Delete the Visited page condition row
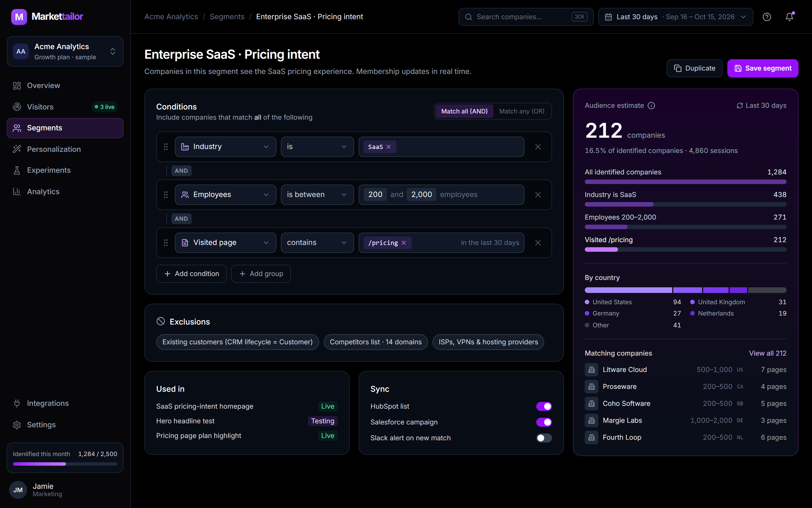 click(x=538, y=243)
